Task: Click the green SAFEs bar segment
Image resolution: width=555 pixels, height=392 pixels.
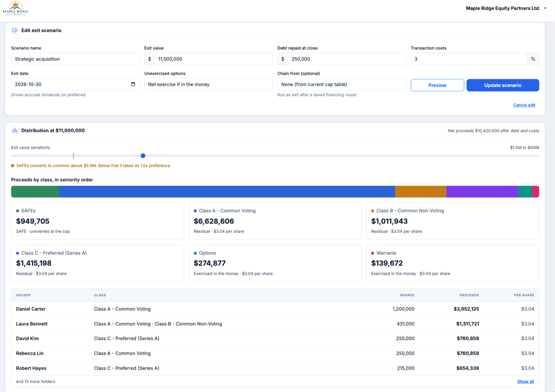Action: 35,192
